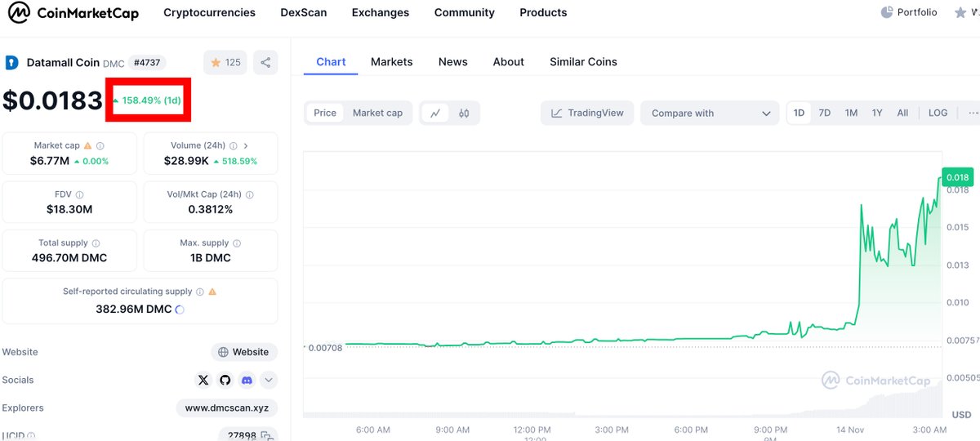980x441 pixels.
Task: Select the Price chart toggle
Action: tap(325, 114)
